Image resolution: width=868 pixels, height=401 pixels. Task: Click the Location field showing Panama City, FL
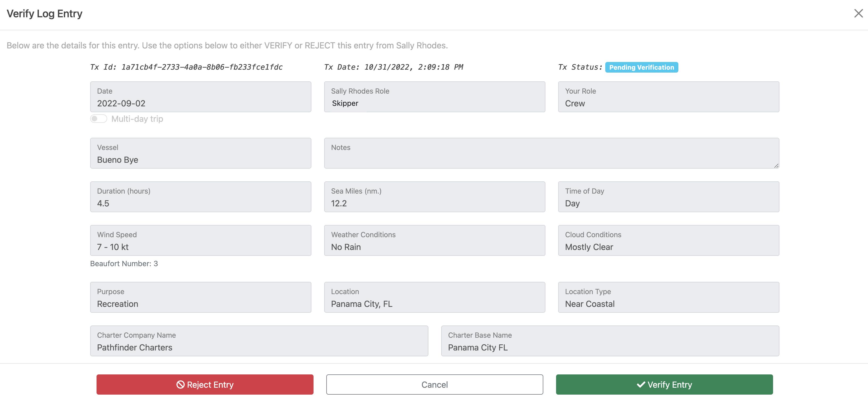[434, 297]
